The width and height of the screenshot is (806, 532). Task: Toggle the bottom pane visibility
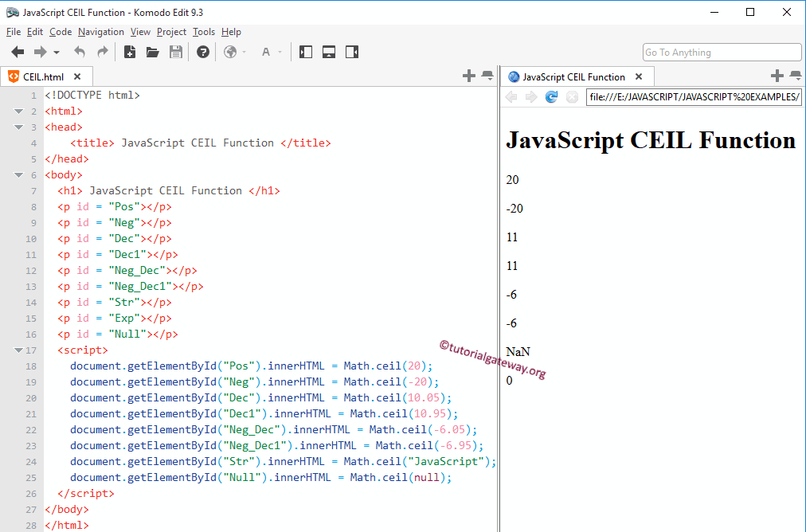pyautogui.click(x=328, y=52)
